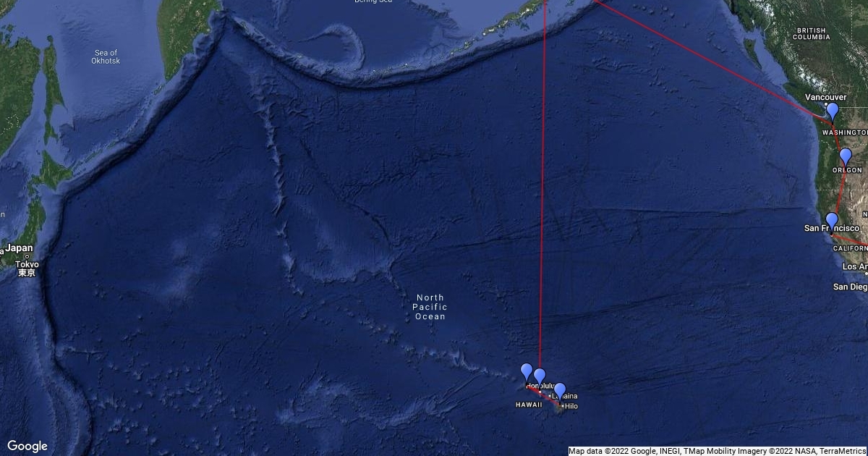The width and height of the screenshot is (868, 456).
Task: Select the Vancouver city label
Action: tap(826, 97)
